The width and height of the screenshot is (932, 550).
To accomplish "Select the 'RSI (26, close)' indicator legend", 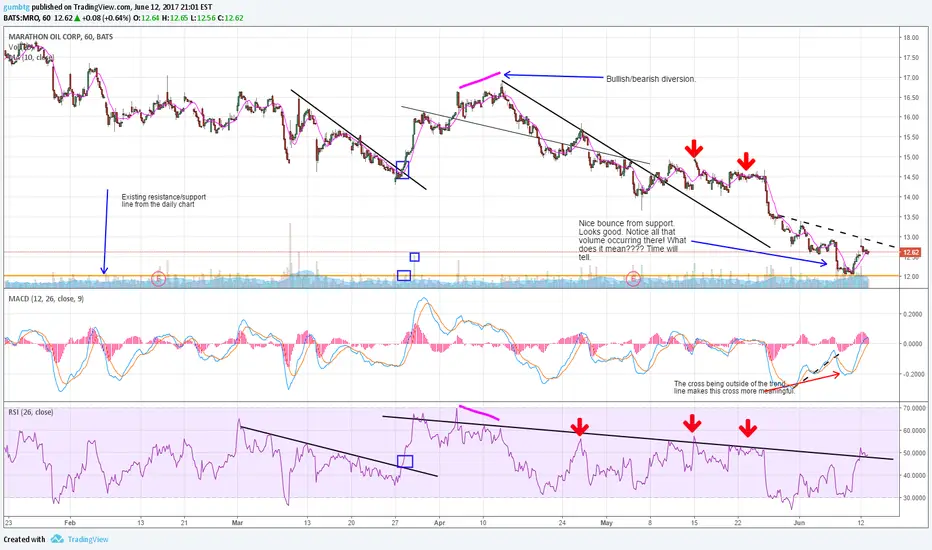I will (x=31, y=411).
